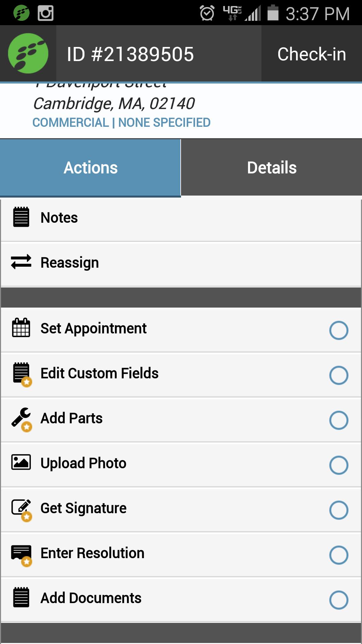Select the Add Documents status circle
Viewport: 362px width, 644px height.
click(x=339, y=600)
